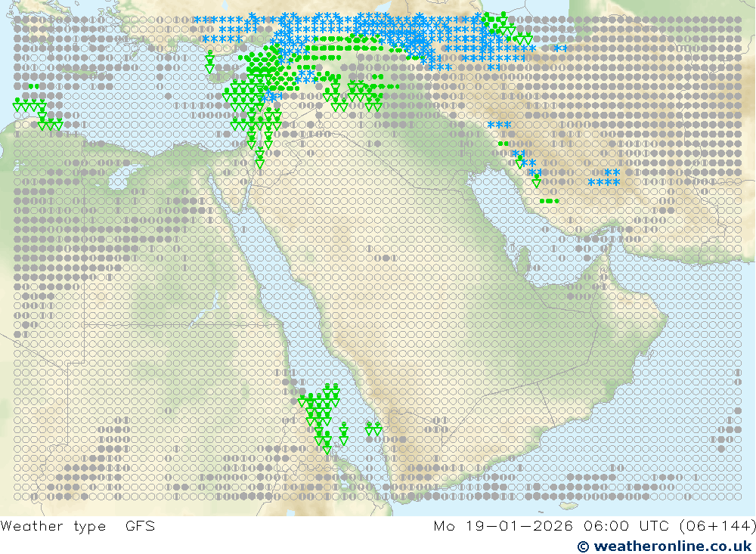Image resolution: width=756 pixels, height=554 pixels.
Task: Click the weatheronline.co.uk copyright text
Action: 665,546
